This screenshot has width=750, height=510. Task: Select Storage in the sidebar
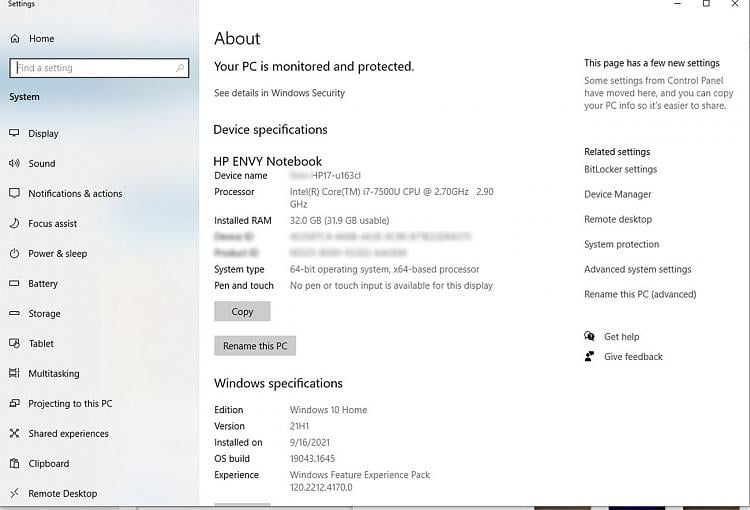44,314
